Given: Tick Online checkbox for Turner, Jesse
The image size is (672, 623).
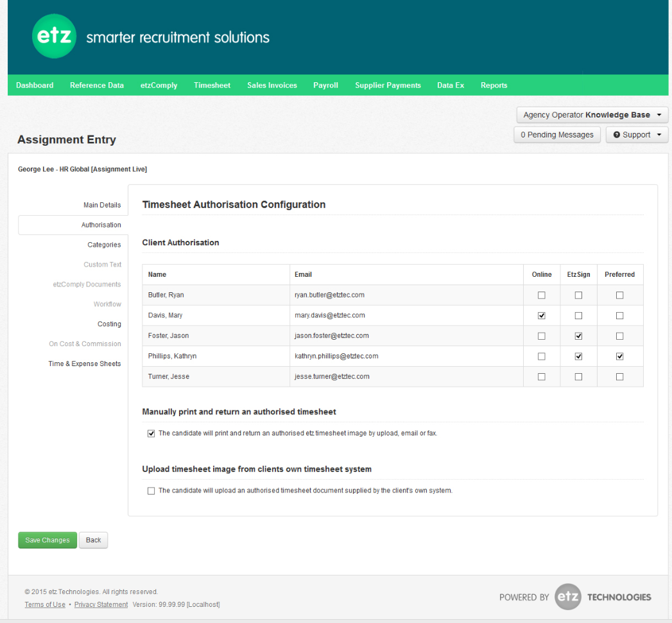Looking at the screenshot, I should point(542,376).
